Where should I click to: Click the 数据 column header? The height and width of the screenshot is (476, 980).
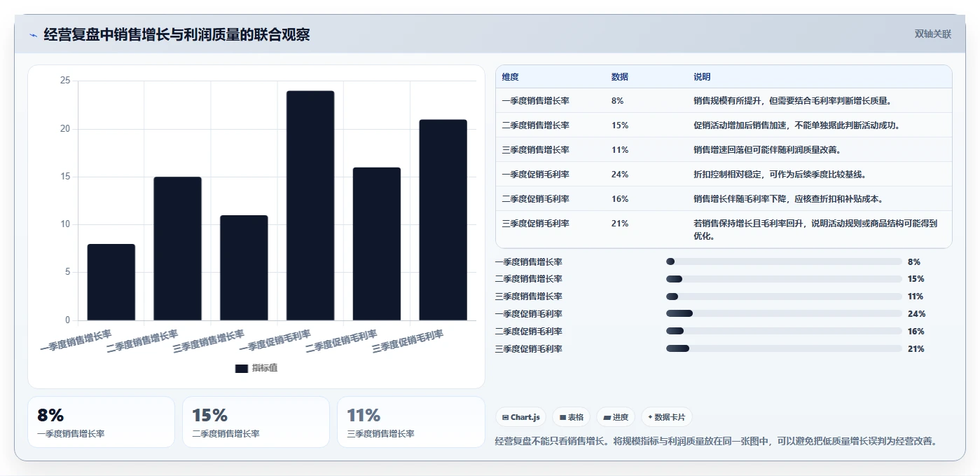(620, 77)
